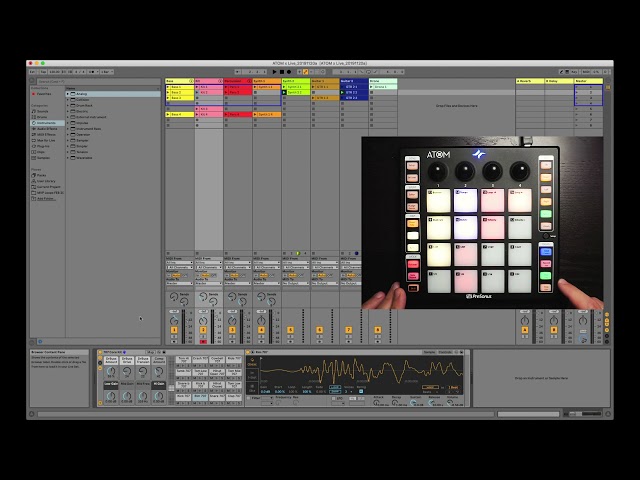
Task: Select Classic playback mode in Simpler
Action: pos(252,362)
